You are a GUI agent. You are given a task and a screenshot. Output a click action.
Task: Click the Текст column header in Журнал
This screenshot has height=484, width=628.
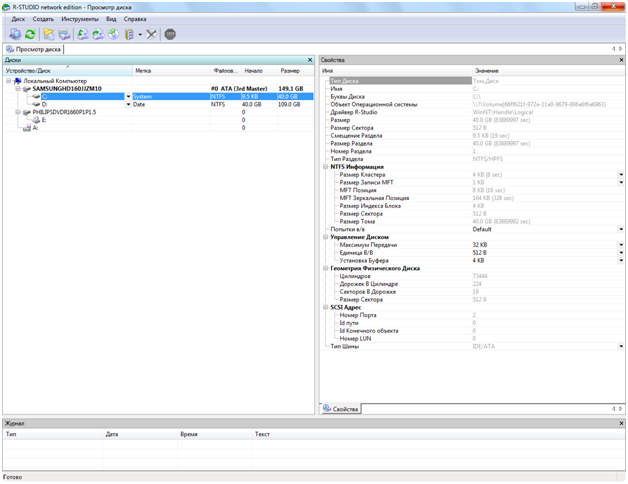pos(438,434)
